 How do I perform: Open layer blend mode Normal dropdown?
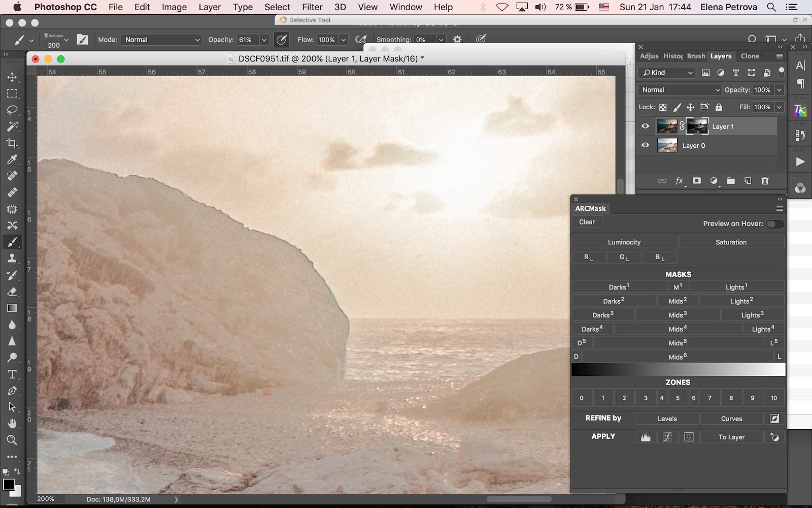tap(680, 90)
